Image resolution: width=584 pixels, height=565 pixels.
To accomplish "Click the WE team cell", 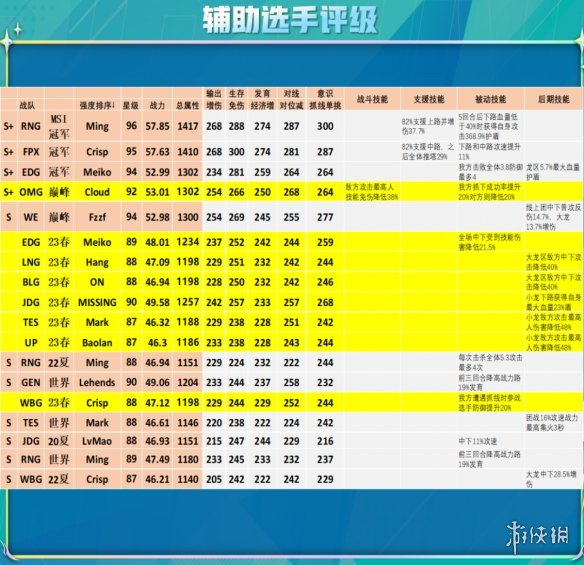I will coord(31,217).
